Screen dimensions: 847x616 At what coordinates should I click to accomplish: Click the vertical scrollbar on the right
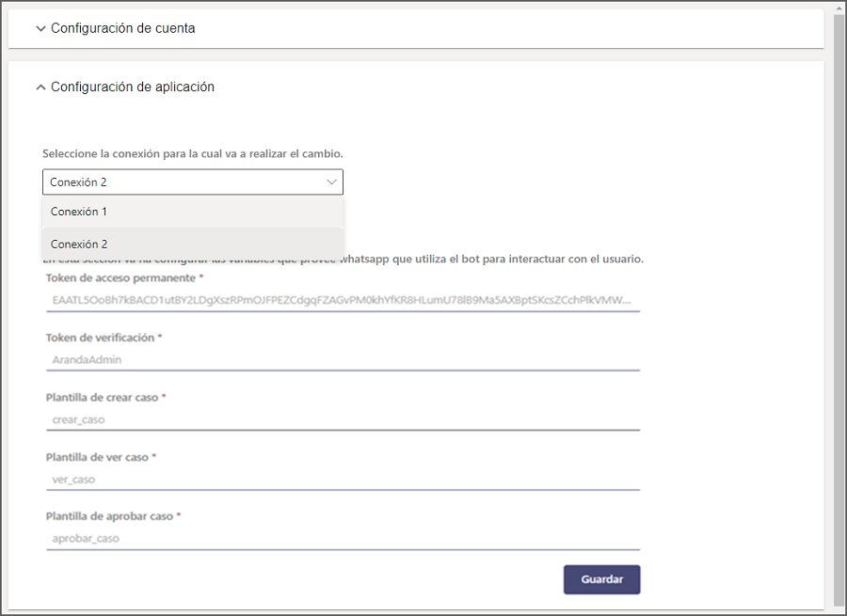[x=839, y=308]
